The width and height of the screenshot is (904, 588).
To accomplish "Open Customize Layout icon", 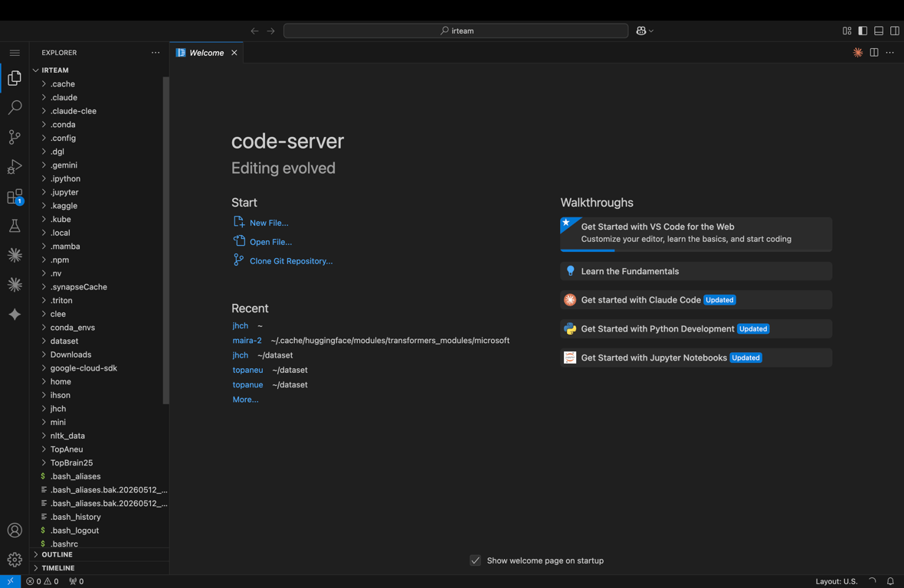I will point(847,31).
